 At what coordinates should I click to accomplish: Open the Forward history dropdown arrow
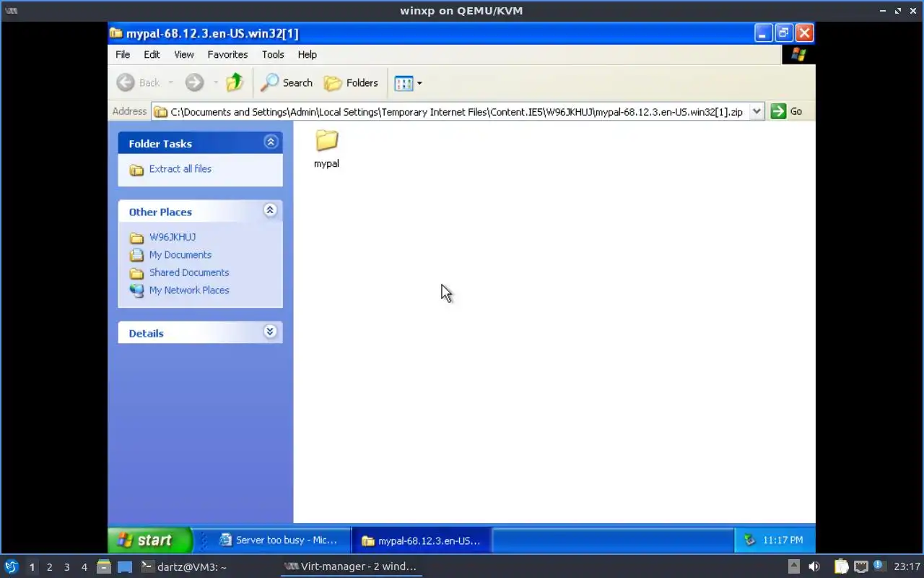coord(215,82)
